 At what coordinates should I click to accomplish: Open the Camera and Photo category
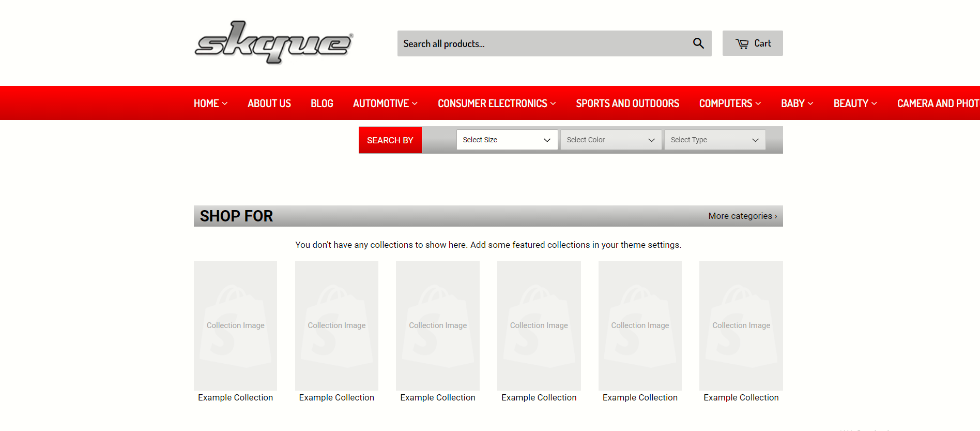pos(938,103)
